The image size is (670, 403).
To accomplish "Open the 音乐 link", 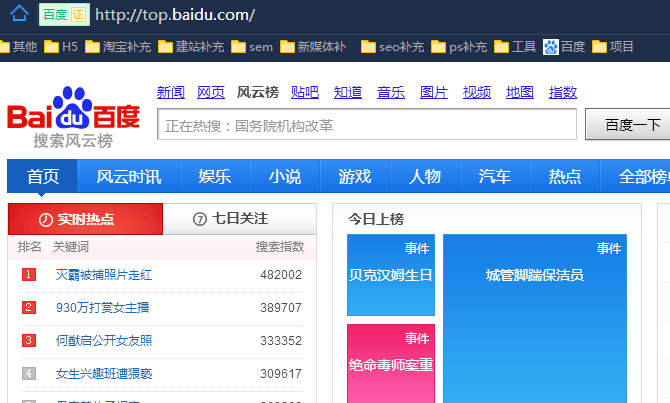I will pos(391,92).
